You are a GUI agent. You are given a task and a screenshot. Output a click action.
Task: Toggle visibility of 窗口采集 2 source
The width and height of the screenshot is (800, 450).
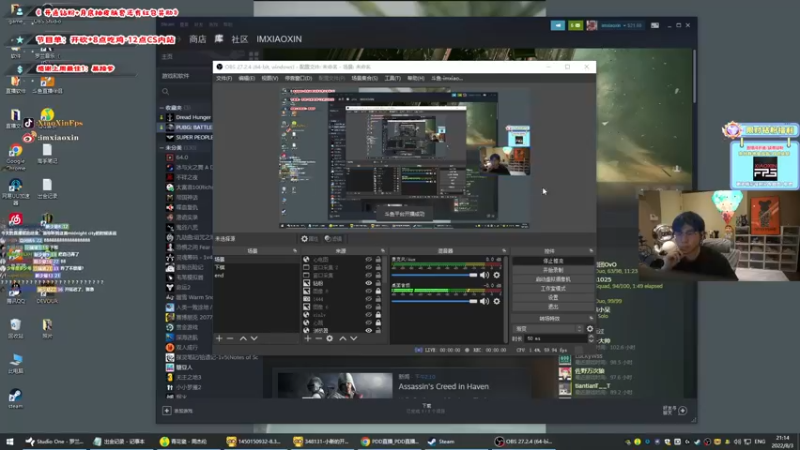click(x=368, y=267)
